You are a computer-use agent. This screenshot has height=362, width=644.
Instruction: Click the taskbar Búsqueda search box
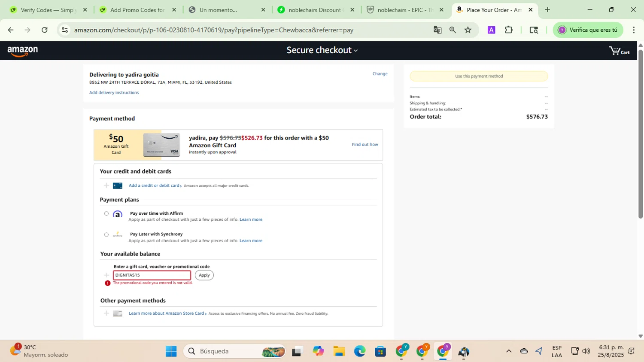(x=234, y=351)
